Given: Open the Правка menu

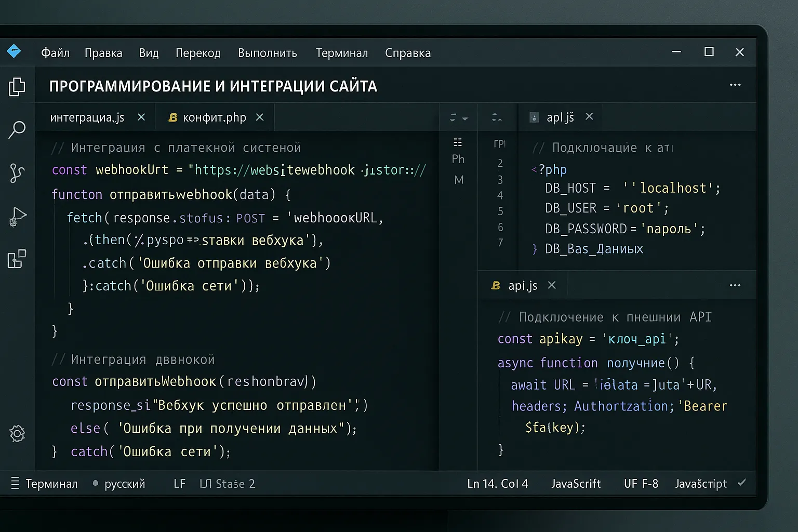Looking at the screenshot, I should 103,52.
